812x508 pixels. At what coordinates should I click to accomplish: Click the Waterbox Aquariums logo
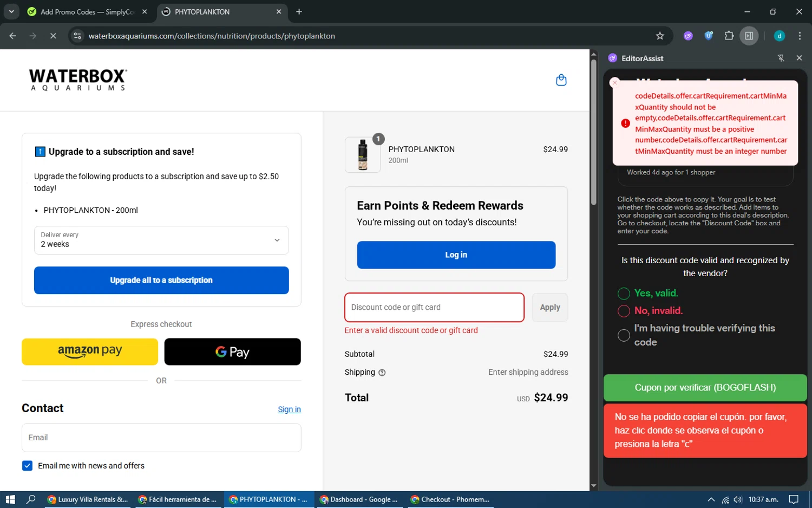tap(78, 80)
